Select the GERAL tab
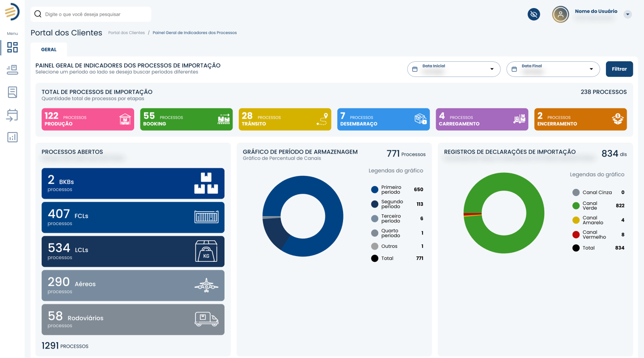The height and width of the screenshot is (358, 644). point(49,50)
